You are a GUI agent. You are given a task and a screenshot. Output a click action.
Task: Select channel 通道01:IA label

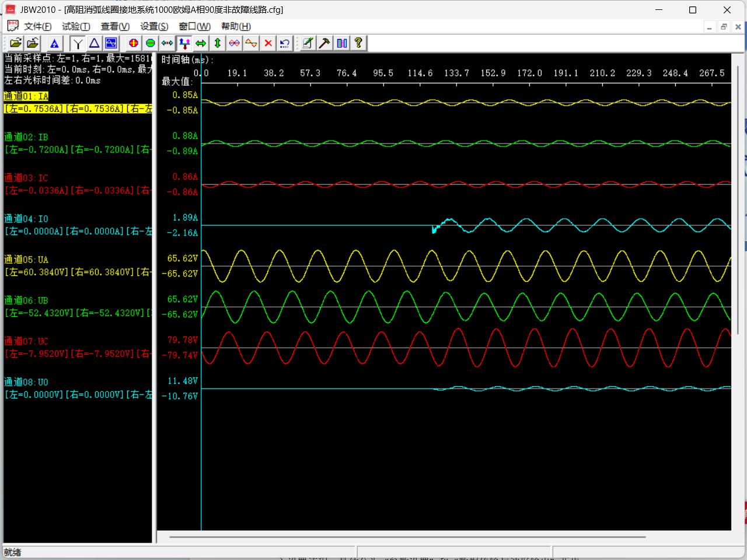coord(26,96)
